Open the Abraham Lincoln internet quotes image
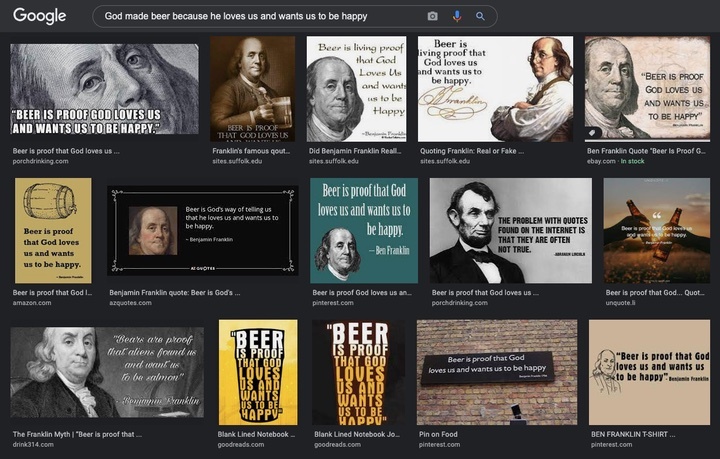The height and width of the screenshot is (459, 720). click(511, 230)
